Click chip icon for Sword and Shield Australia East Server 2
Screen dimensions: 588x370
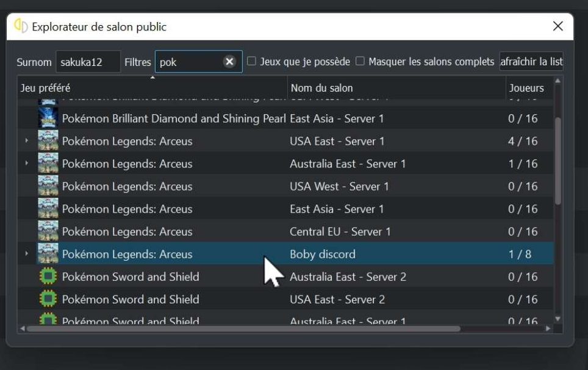coord(48,277)
